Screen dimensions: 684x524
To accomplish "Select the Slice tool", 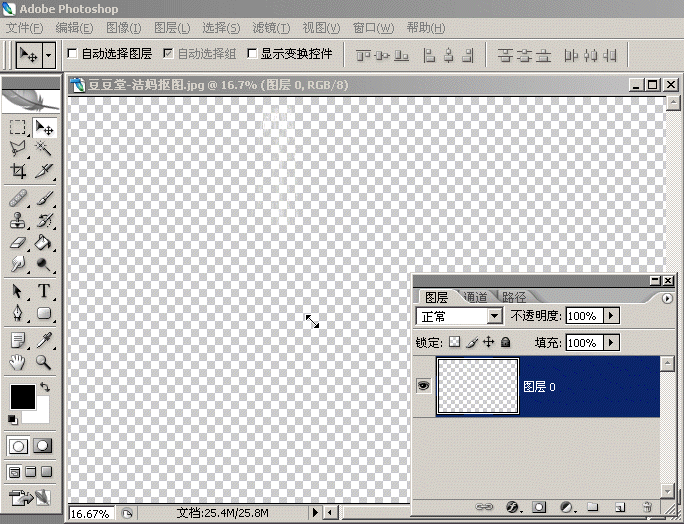I will tap(44, 171).
